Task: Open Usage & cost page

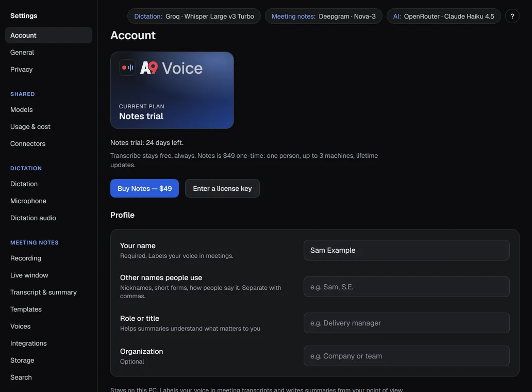Action: (30, 126)
